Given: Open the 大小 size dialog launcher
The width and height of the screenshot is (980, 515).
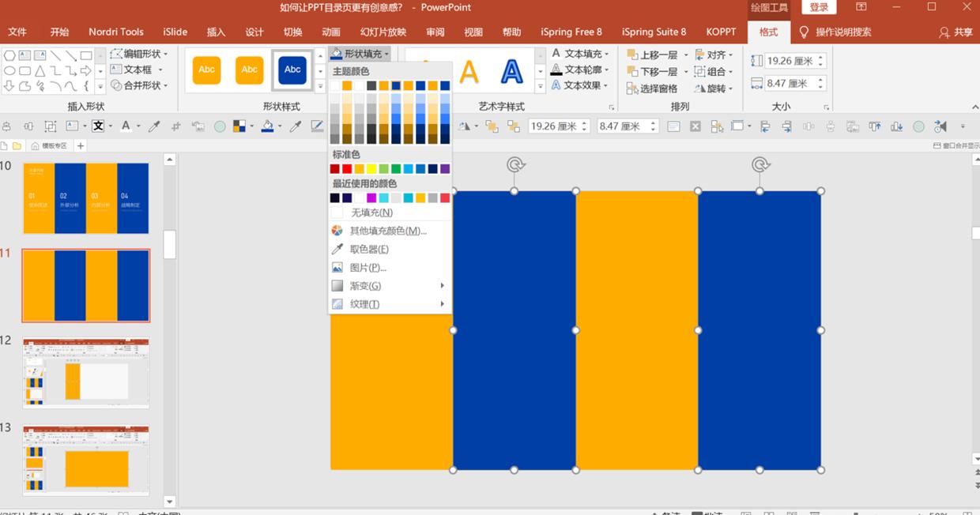Looking at the screenshot, I should (x=827, y=107).
